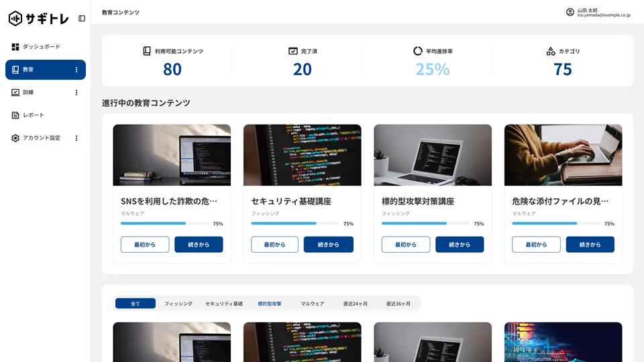Click the 訓練 monitor icon in sidebar
Screen dimensions: 644x362
tap(15, 93)
